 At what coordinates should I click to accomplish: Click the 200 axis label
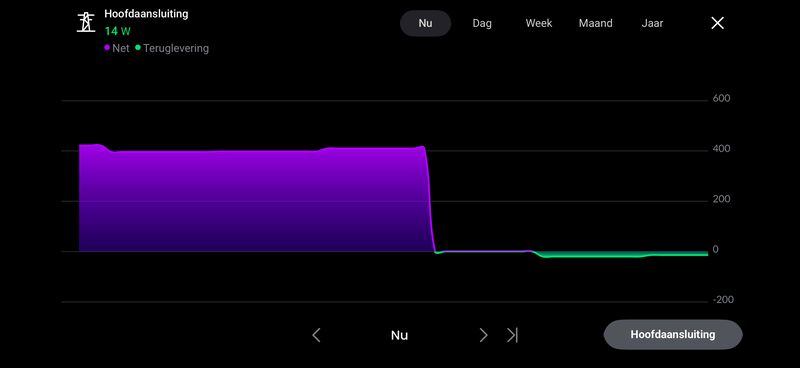click(x=722, y=199)
